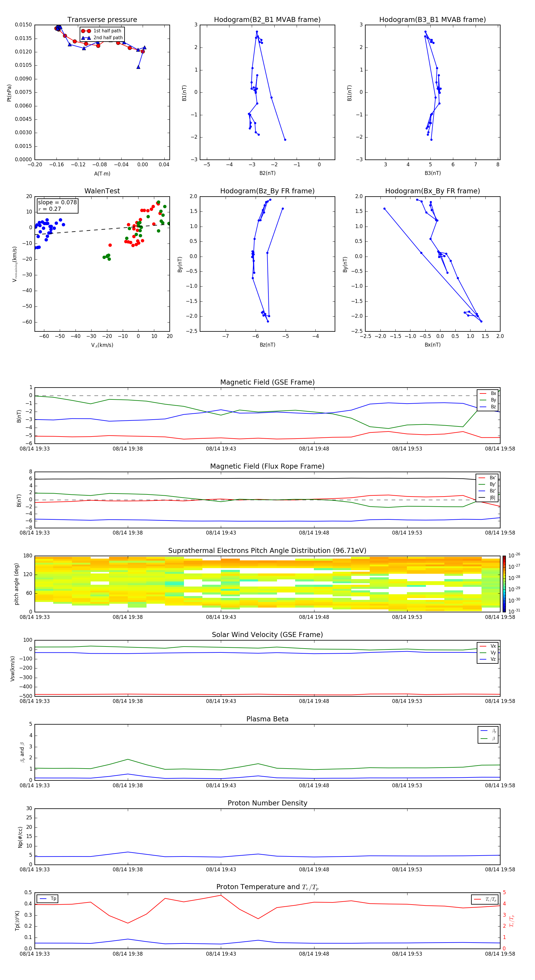Viewport: 535px width, 980px height.
Task: Click the pitch angle rainbow colorbar
Action: coord(504,584)
